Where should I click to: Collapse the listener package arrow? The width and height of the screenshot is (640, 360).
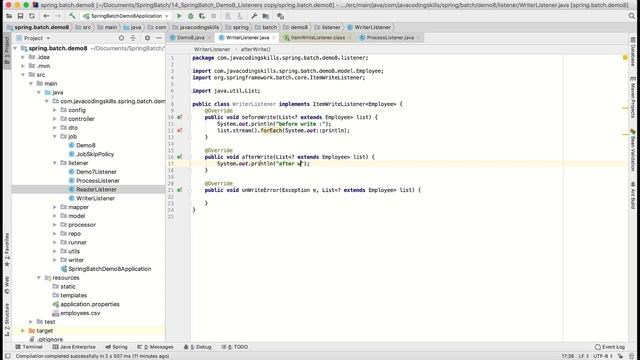pos(55,163)
